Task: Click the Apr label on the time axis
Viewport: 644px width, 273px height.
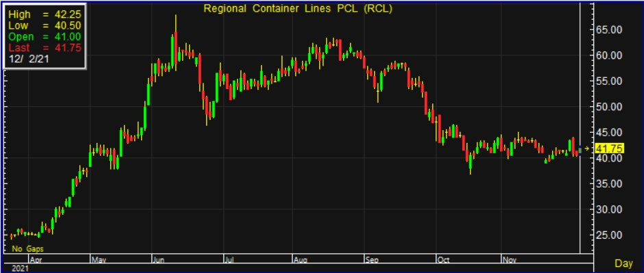Action: pos(36,259)
